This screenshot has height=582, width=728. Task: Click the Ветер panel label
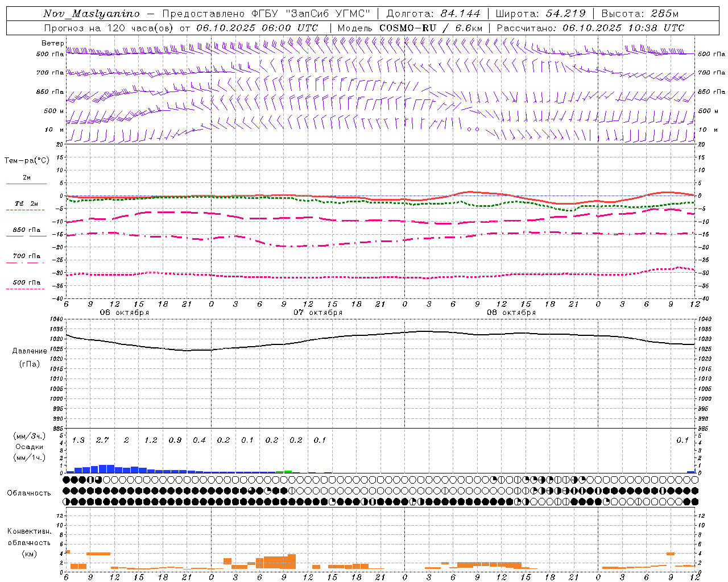click(52, 43)
